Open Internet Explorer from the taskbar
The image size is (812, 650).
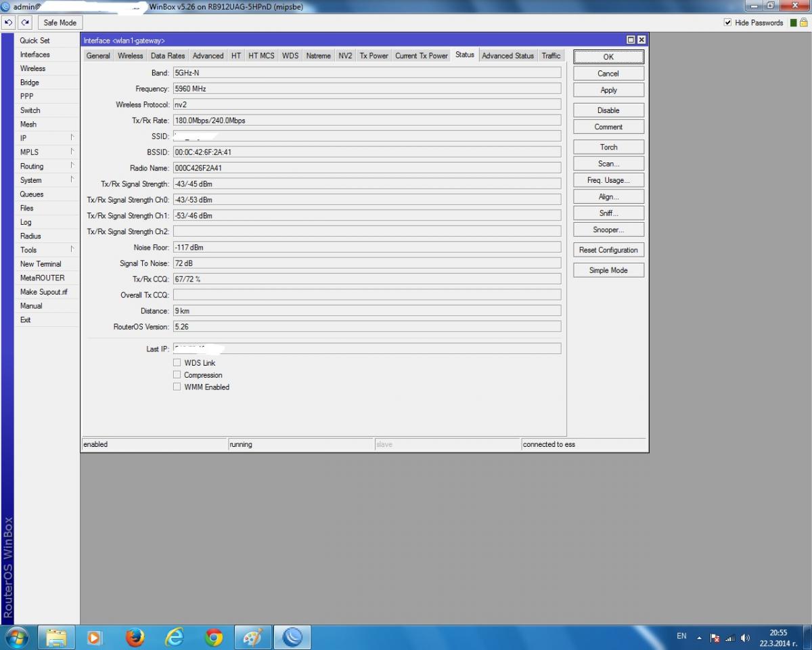(x=175, y=637)
